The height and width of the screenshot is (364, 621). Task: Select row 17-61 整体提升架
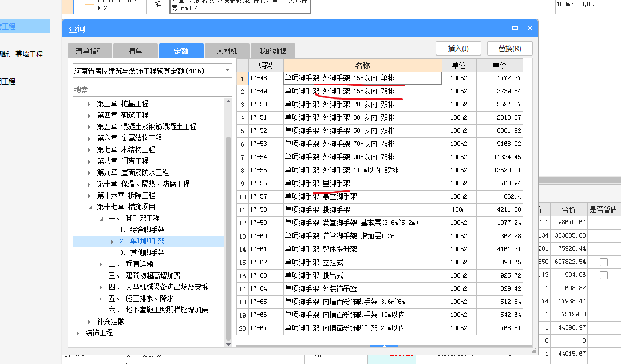click(x=380, y=250)
